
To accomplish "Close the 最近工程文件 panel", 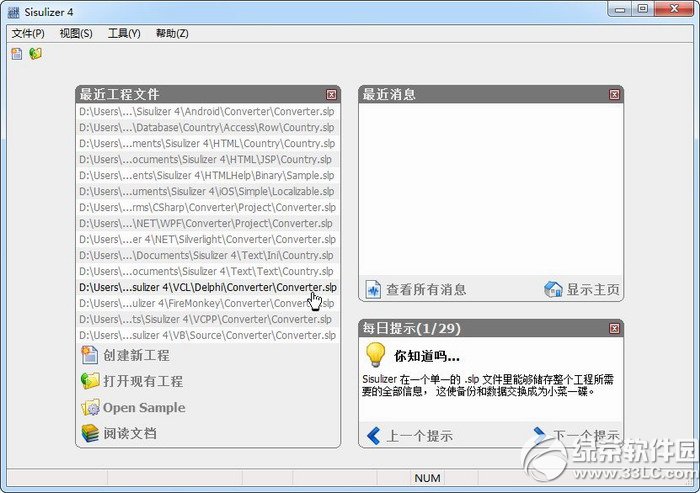I will (331, 95).
